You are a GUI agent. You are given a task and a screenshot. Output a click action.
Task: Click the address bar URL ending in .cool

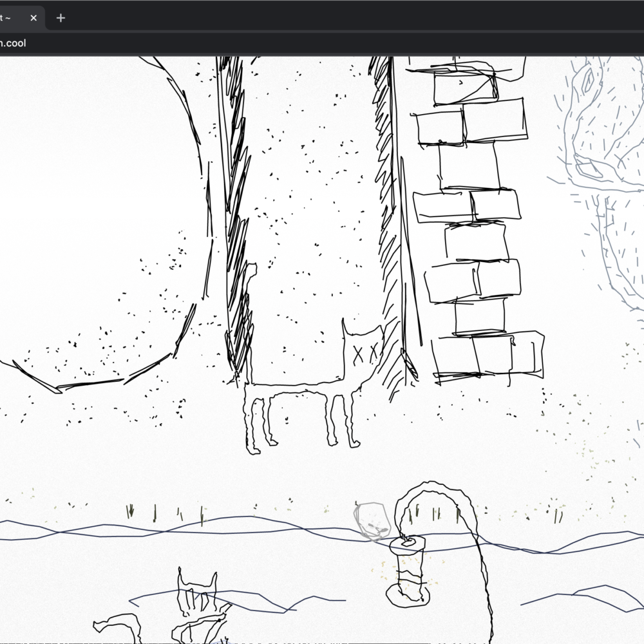pos(13,43)
